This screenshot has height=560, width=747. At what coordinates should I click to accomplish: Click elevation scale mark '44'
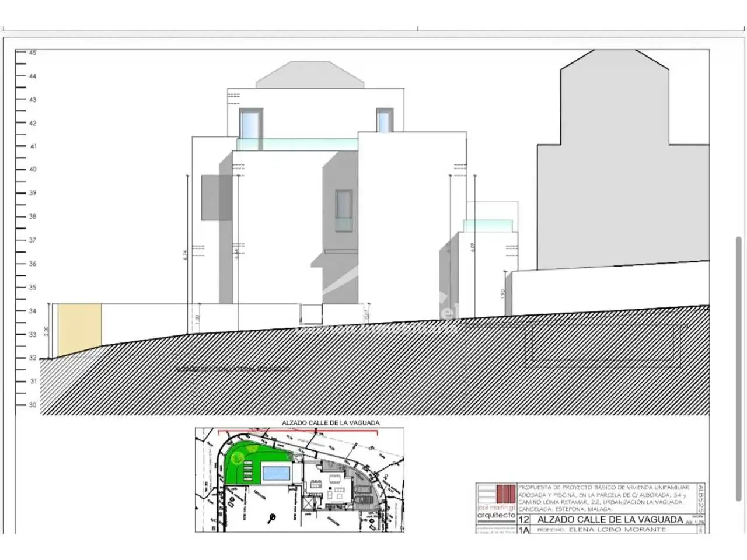tap(33, 76)
